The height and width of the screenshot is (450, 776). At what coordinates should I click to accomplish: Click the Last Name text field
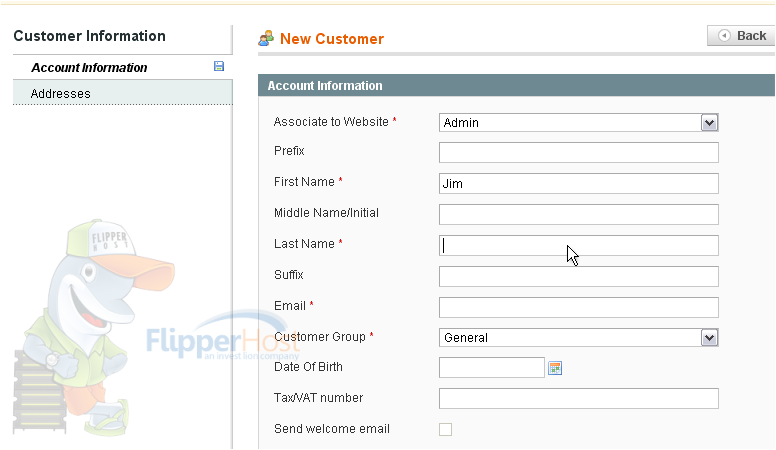pyautogui.click(x=579, y=246)
